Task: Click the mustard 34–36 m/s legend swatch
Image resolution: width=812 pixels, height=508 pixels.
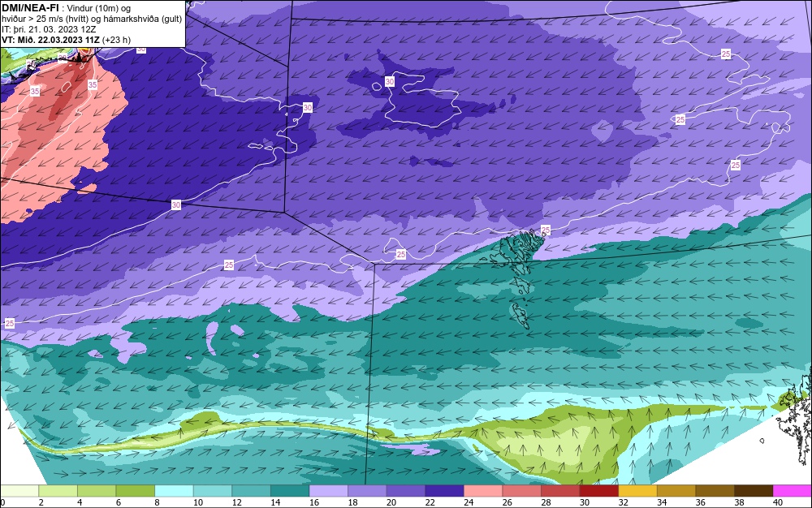Action: [x=677, y=491]
